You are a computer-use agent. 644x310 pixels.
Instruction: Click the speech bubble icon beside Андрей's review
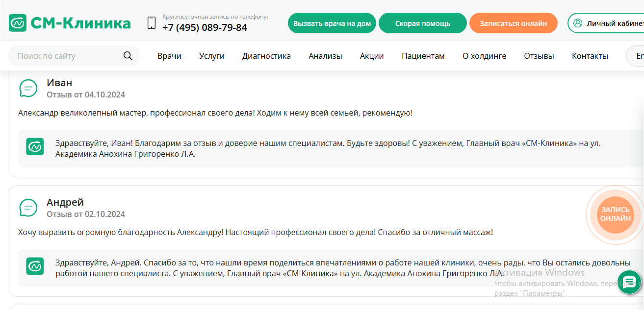[x=28, y=208]
